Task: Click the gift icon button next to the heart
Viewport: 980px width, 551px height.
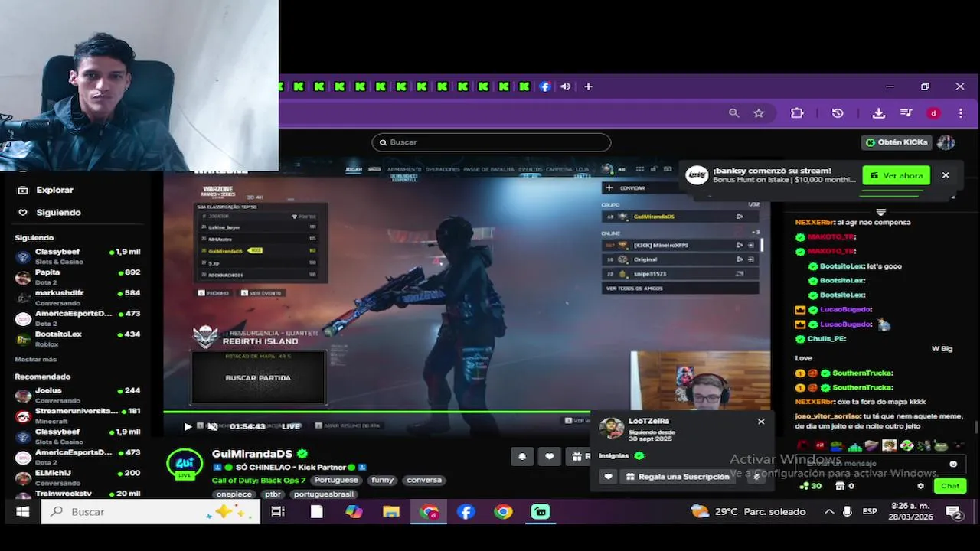Action: click(x=577, y=456)
